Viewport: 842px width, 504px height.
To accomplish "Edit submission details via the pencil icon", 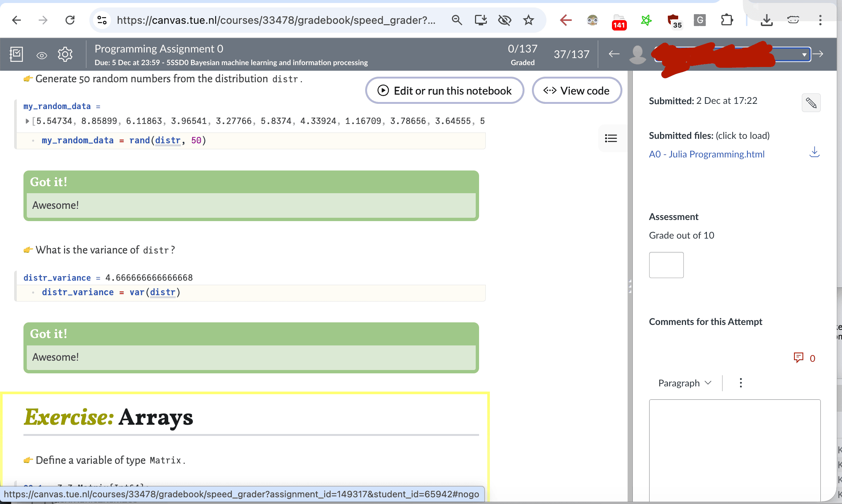I will tap(811, 103).
